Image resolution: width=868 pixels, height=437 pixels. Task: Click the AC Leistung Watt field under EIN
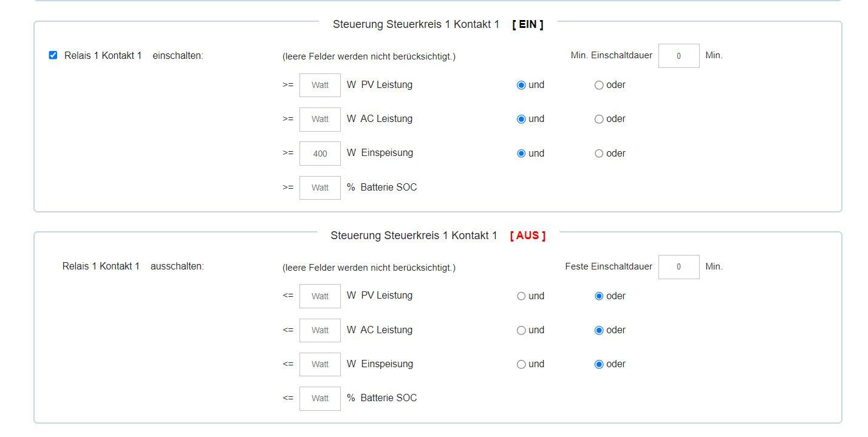[320, 120]
